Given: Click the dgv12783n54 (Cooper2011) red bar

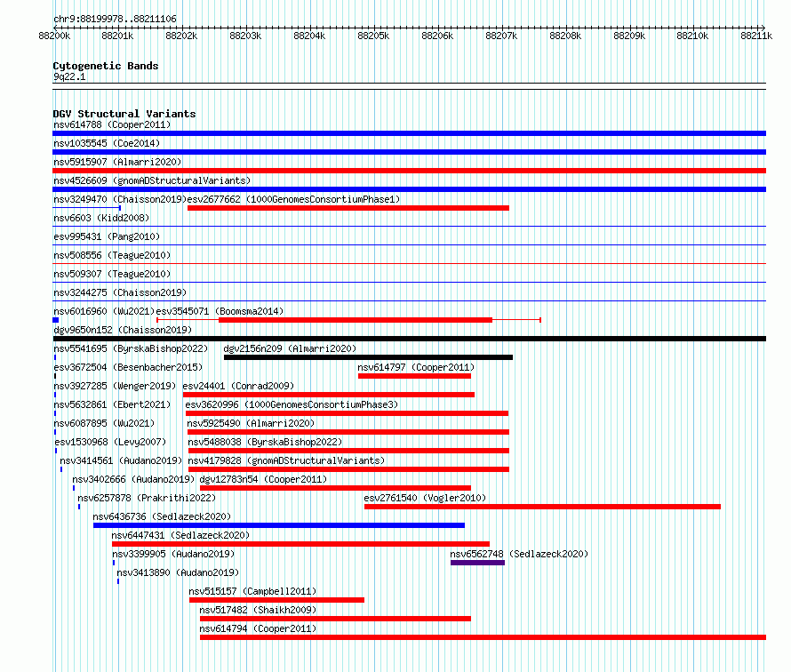Looking at the screenshot, I should click(x=335, y=488).
